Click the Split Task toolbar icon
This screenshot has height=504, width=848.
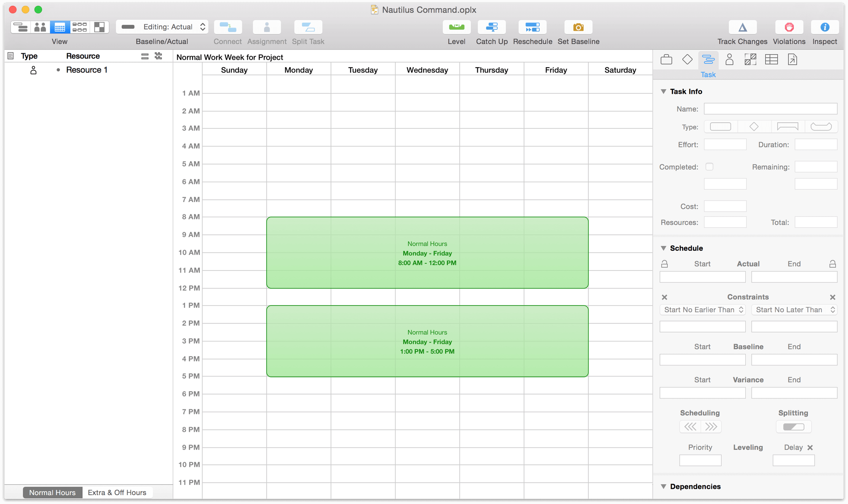pos(308,27)
